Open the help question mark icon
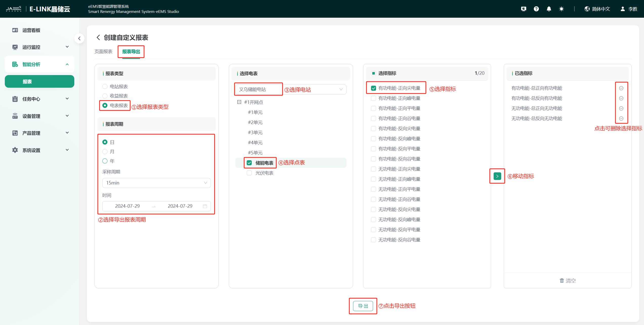Screen dimensions: 644x325 point(536,9)
